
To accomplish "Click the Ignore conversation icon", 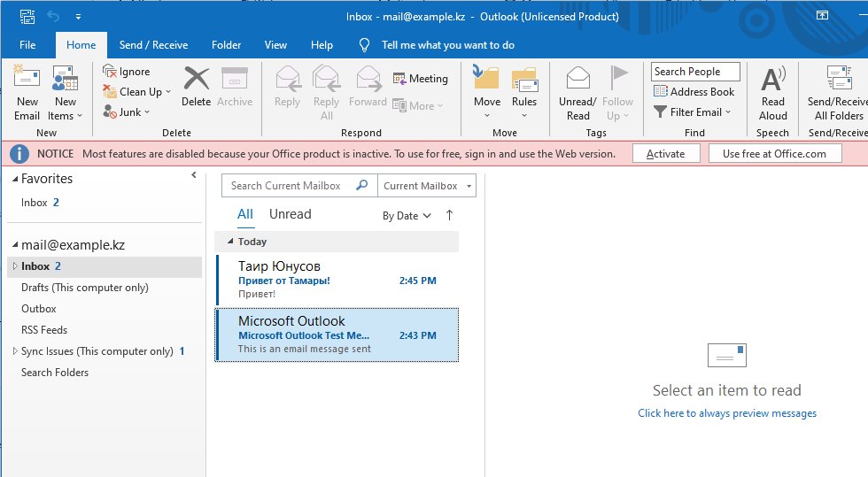I will [x=110, y=72].
